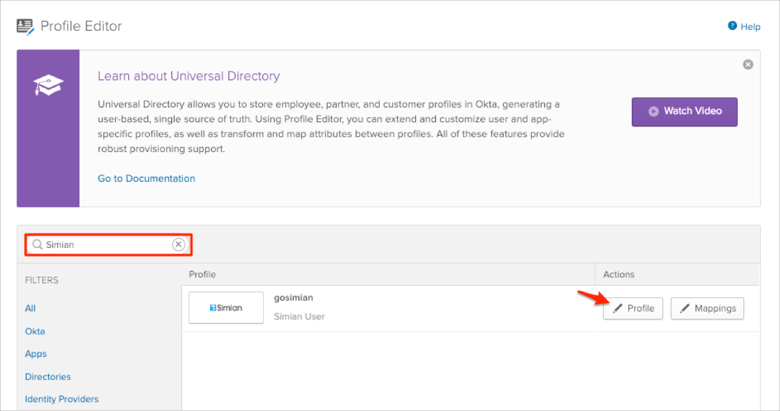The height and width of the screenshot is (411, 780).
Task: Filter profiles by Apps
Action: (x=36, y=354)
